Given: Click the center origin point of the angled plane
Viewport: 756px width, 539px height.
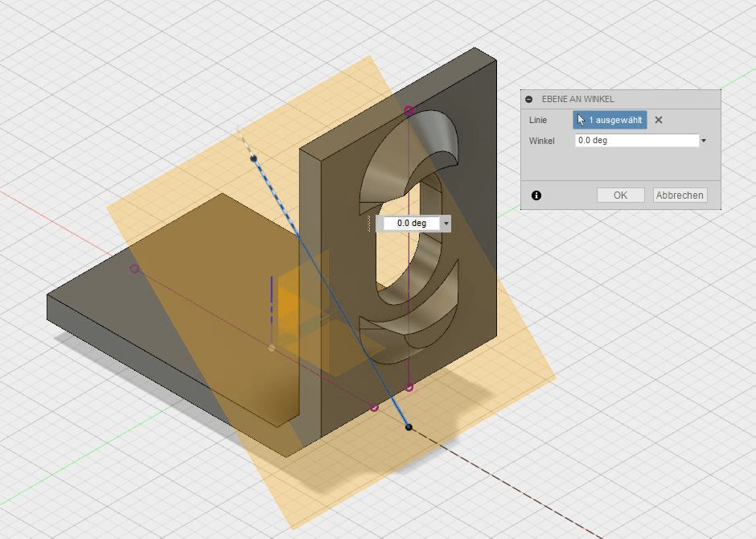Looking at the screenshot, I should coord(273,348).
